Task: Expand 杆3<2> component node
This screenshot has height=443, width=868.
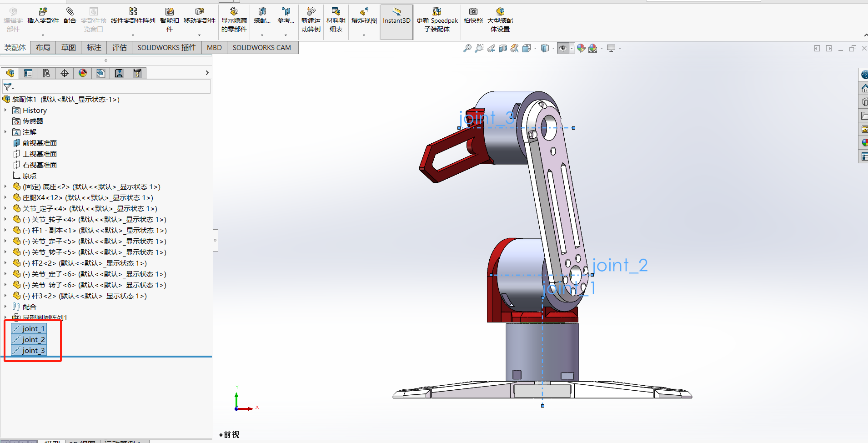Action: tap(5, 296)
